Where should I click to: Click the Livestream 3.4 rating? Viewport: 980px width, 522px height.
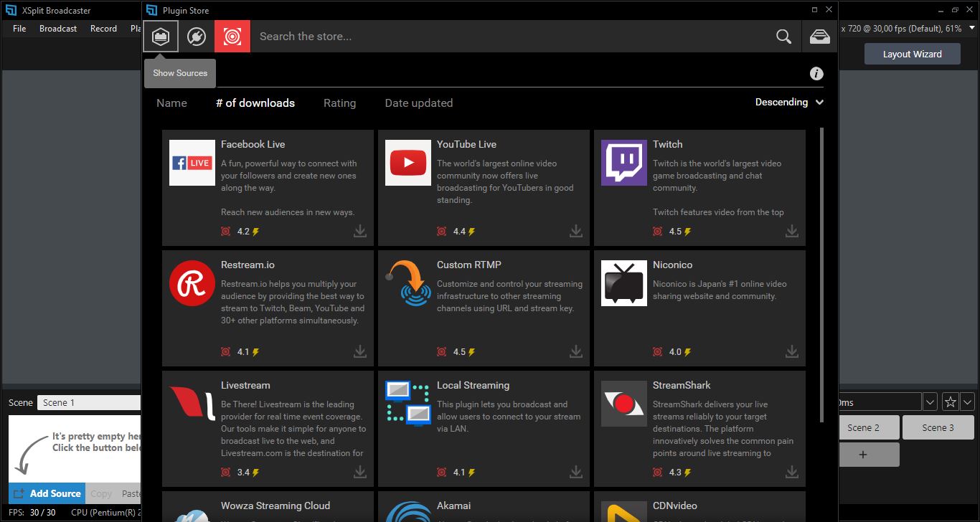[243, 473]
